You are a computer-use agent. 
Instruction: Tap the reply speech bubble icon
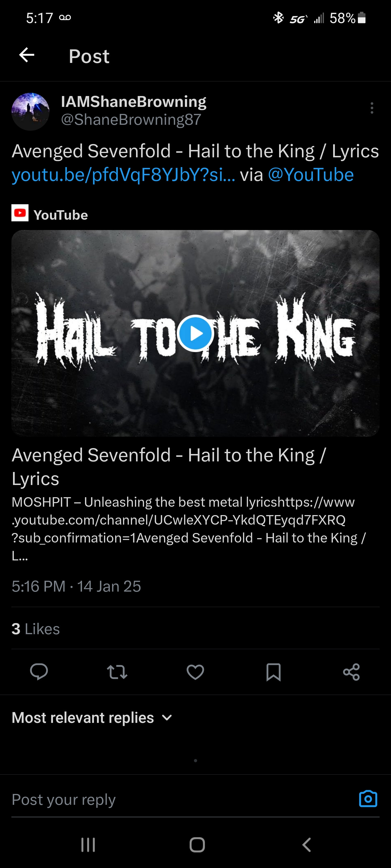(39, 672)
